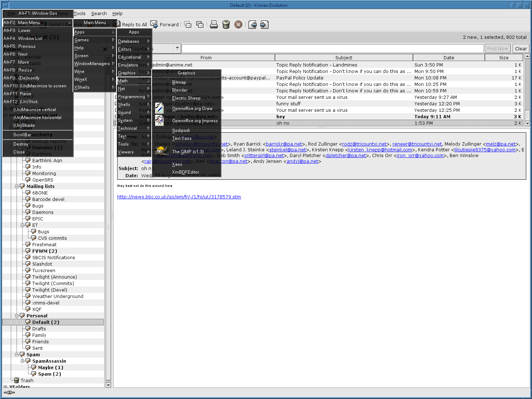532x399 pixels.
Task: Open the XShells entry in Main Menu
Action: (x=95, y=87)
